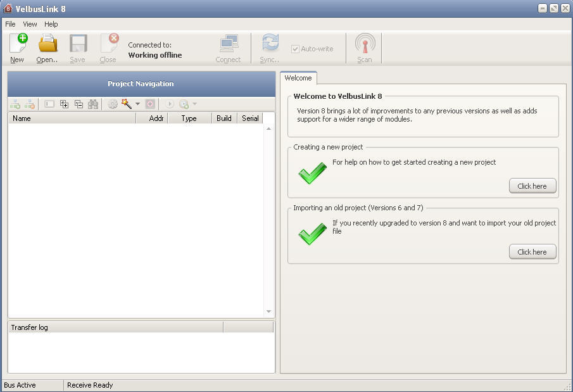Click the Name column header
Screen dimensions: 573x392
coord(22,118)
